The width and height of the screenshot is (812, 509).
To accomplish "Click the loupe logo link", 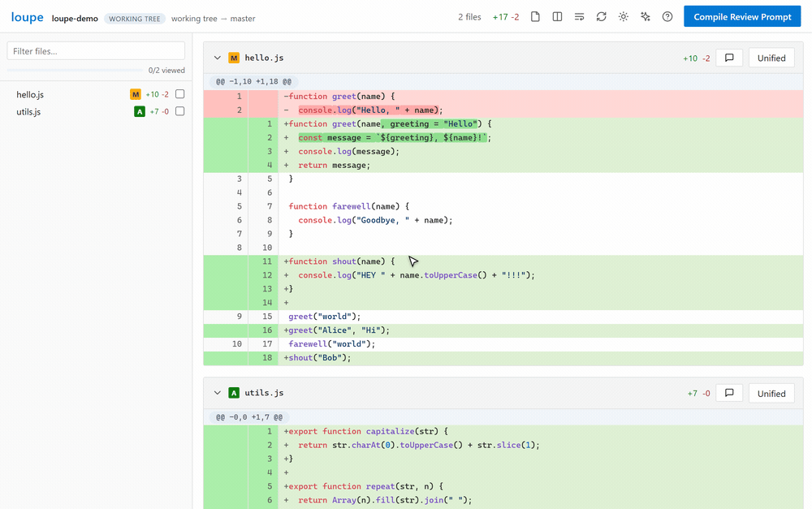I will (x=28, y=17).
